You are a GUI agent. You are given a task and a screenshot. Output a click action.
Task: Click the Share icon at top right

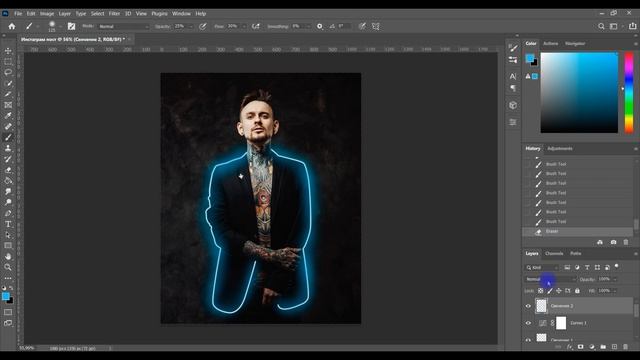point(632,26)
